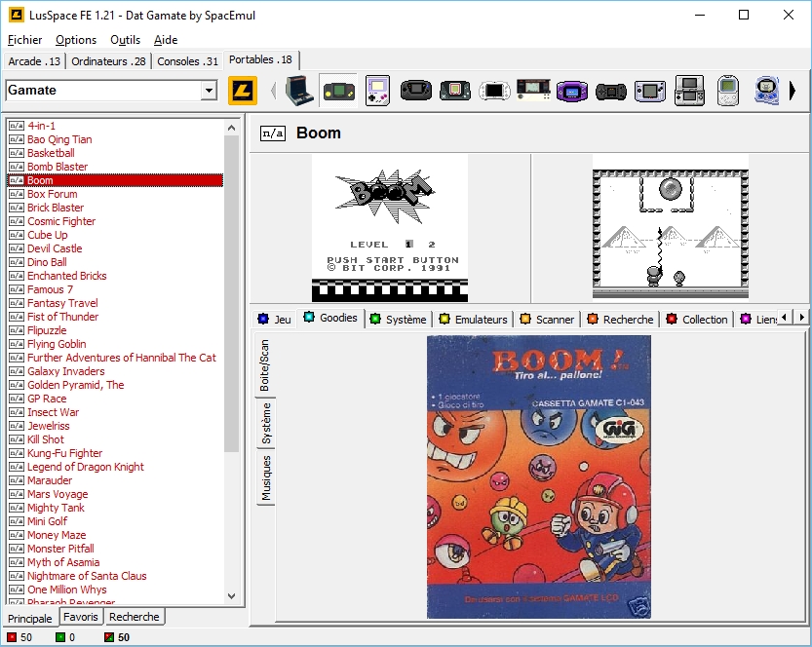Screen dimensions: 812x647
Task: Select the black Lynx-style handheld icon
Action: click(611, 92)
